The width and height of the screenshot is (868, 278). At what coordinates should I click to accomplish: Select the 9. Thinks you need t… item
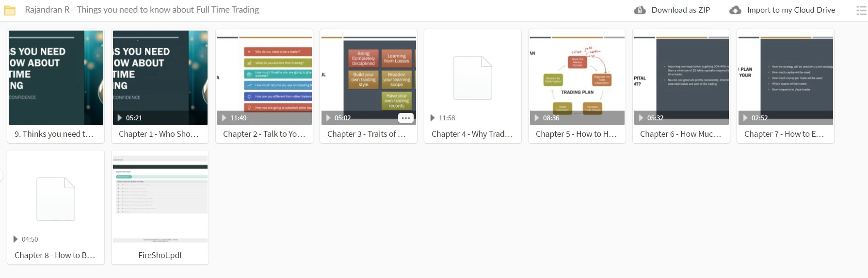coord(56,86)
